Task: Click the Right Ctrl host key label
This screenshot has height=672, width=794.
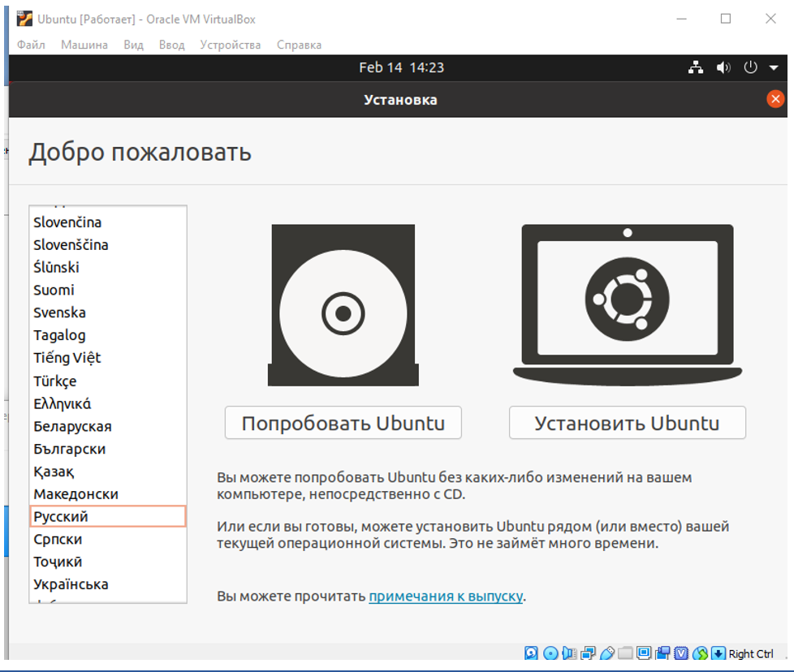Action: point(751,654)
